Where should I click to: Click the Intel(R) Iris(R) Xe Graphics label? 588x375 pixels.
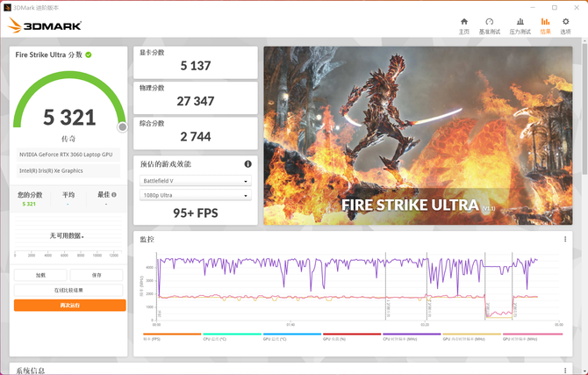pyautogui.click(x=68, y=170)
